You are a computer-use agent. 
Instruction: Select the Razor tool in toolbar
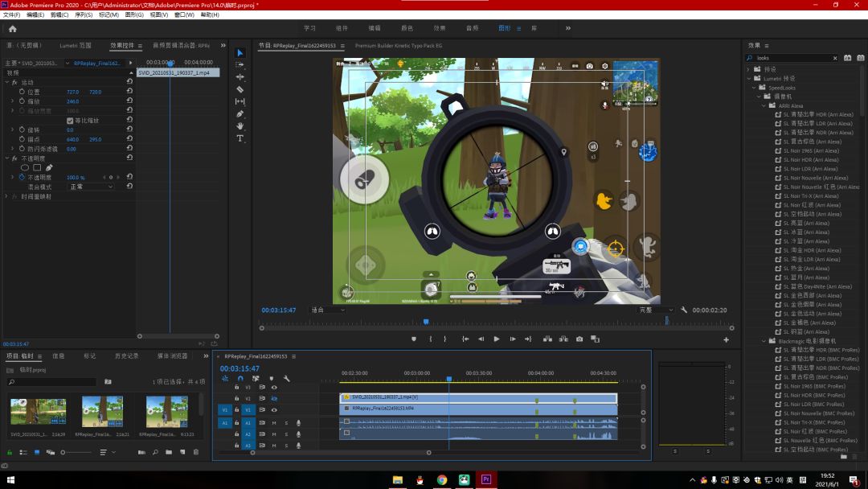(240, 89)
